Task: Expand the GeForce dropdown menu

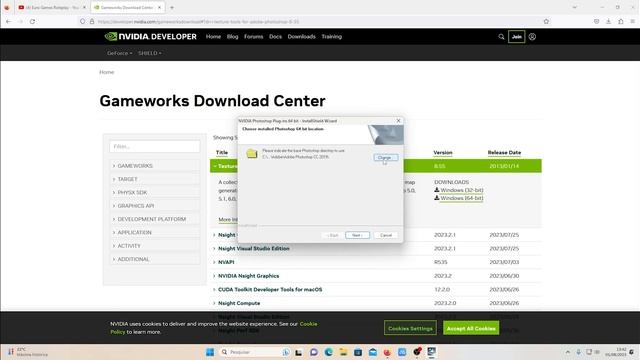Action: point(119,53)
